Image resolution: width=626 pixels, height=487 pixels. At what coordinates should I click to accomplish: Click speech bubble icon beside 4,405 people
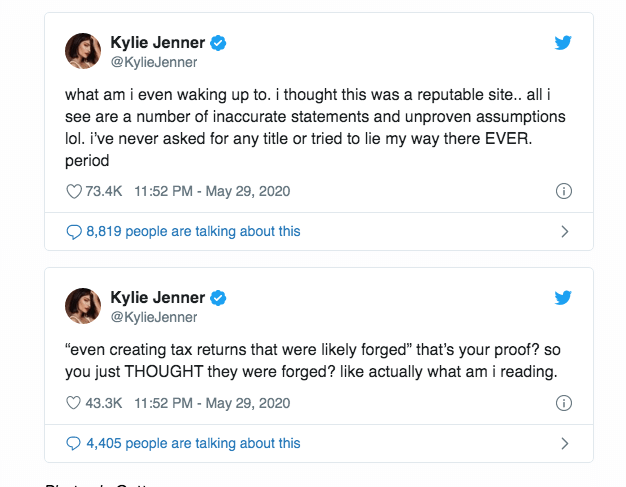point(73,443)
